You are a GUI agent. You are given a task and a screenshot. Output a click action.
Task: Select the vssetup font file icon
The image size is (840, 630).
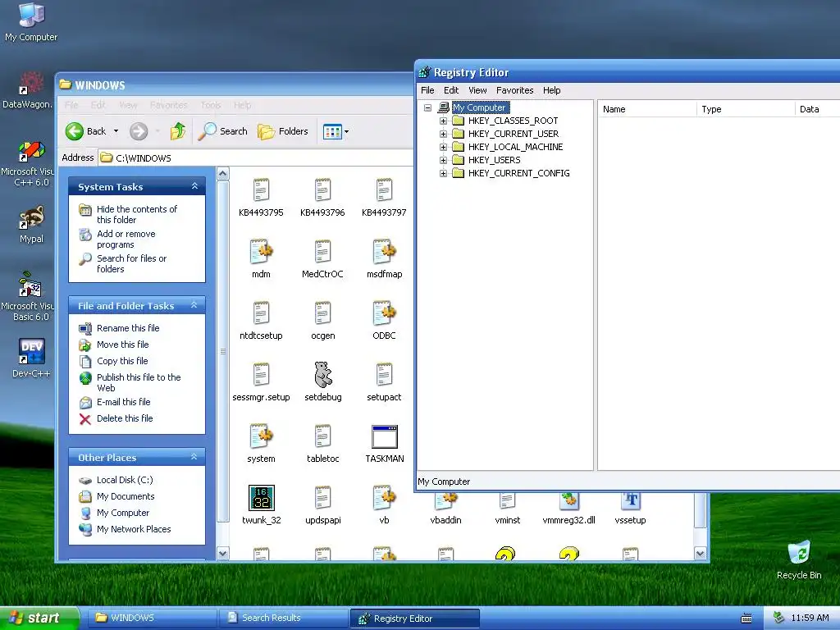(x=631, y=501)
